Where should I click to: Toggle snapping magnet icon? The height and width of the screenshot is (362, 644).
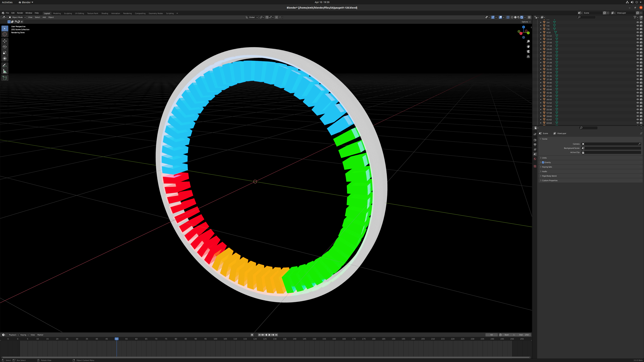tap(267, 17)
